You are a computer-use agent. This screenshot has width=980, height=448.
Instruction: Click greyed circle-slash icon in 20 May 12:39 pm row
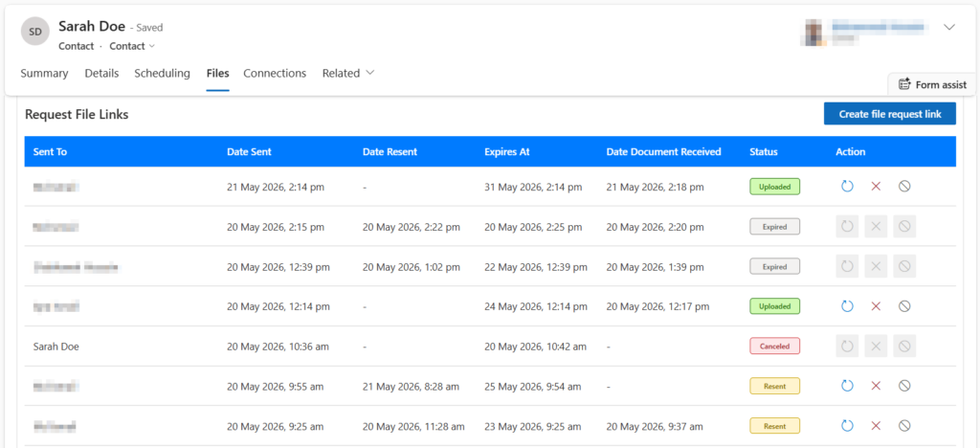click(904, 266)
